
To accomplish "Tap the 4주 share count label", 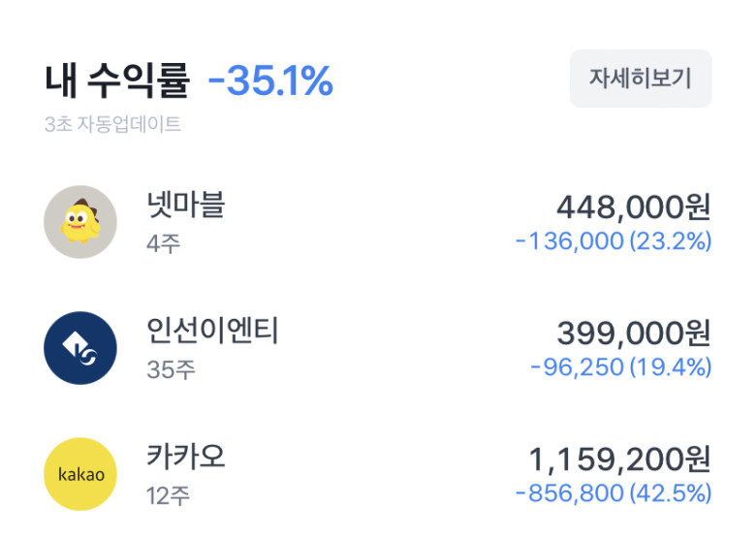I will (x=164, y=243).
